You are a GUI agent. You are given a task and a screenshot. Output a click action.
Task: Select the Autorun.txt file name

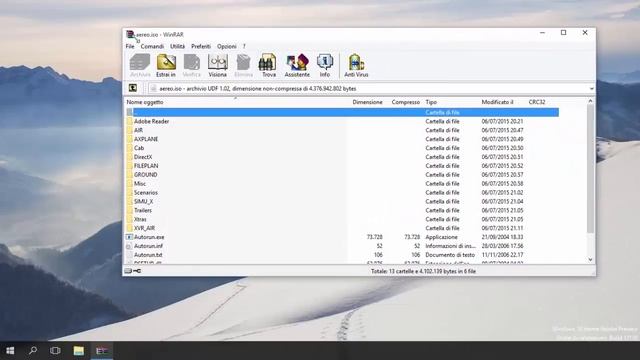pos(148,255)
